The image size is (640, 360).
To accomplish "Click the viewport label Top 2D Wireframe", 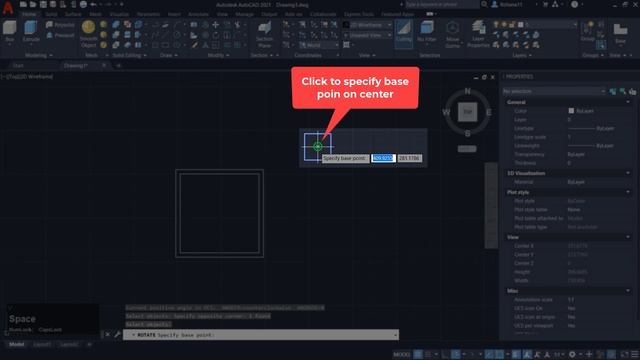I will click(x=27, y=77).
